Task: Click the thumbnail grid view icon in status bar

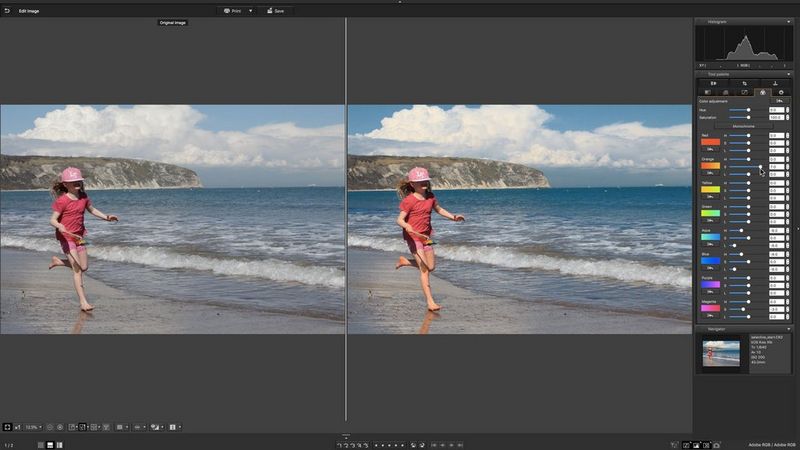Action: pos(41,444)
